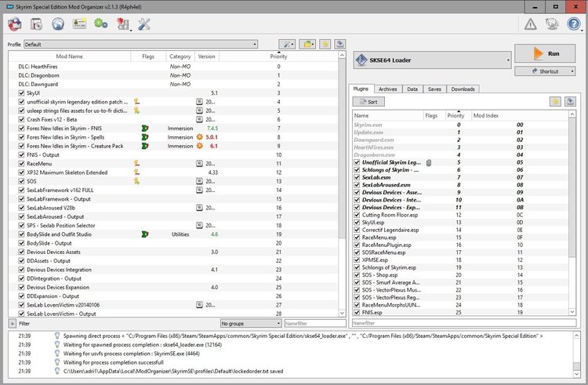Screen dimensions: 588x385
Task: Click the Sort plugins button
Action: (x=368, y=102)
